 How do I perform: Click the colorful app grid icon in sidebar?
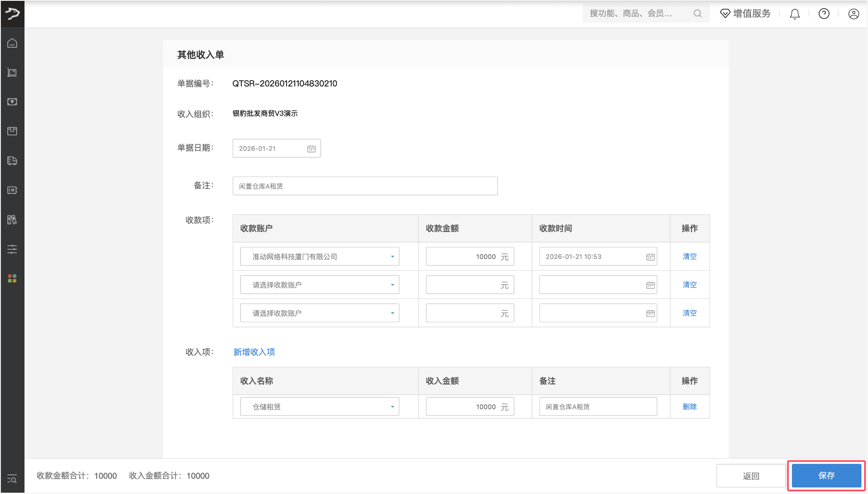[x=12, y=278]
